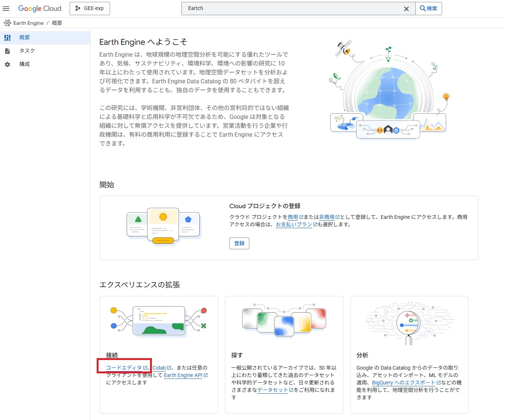
Task: Click the 検索 search button
Action: (429, 9)
